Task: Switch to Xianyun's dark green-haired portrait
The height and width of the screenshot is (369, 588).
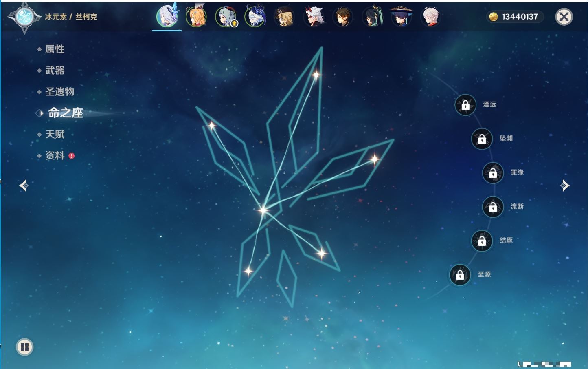Action: click(x=373, y=17)
